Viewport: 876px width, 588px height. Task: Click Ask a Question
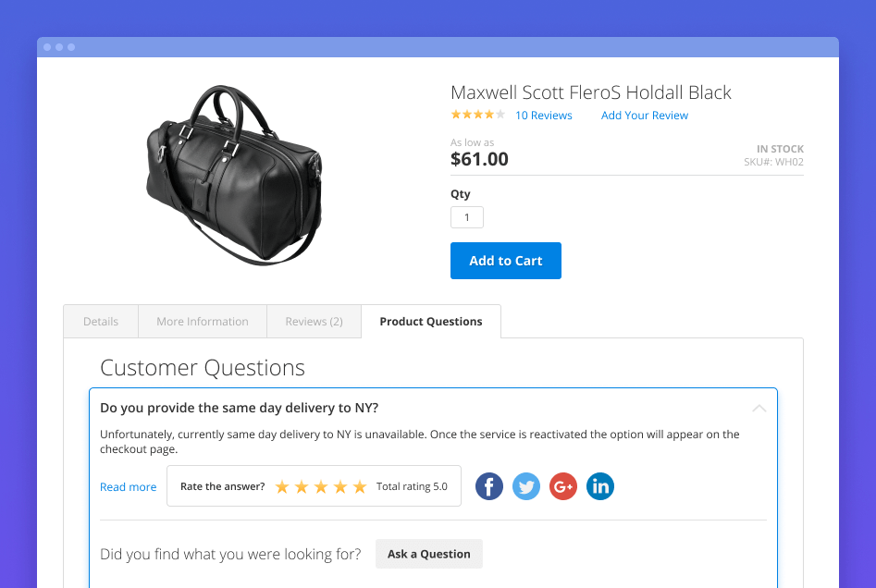tap(428, 554)
